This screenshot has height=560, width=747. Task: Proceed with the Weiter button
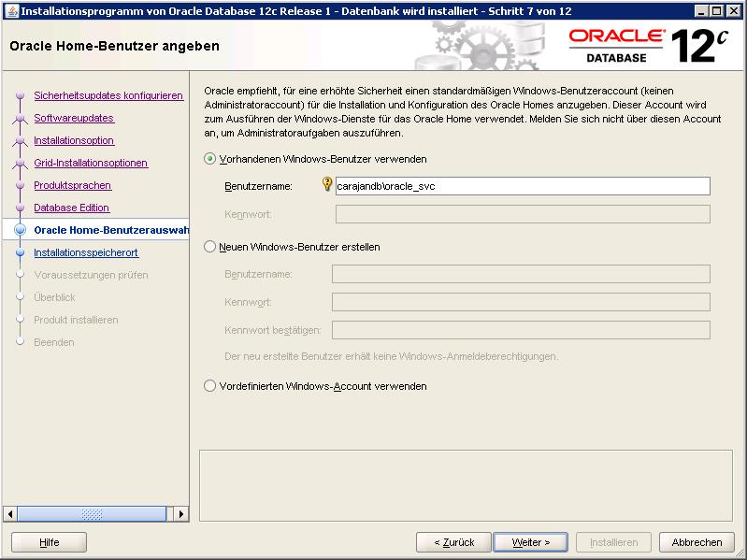531,542
